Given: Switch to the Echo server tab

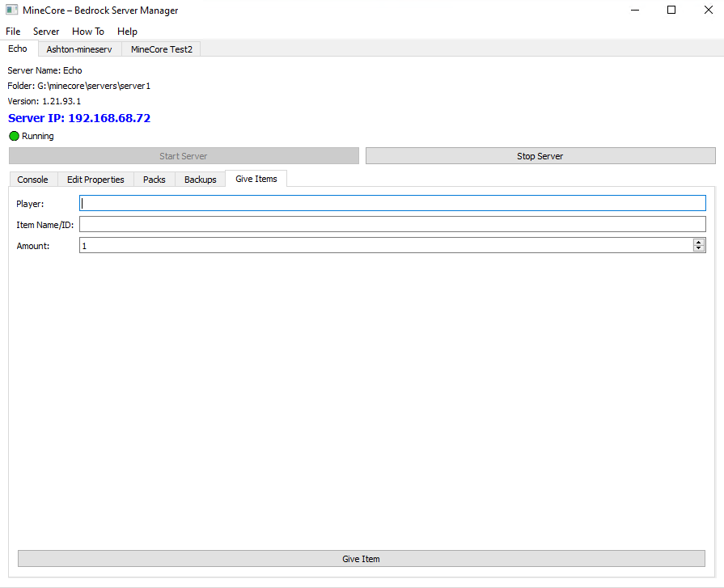Looking at the screenshot, I should click(x=18, y=49).
